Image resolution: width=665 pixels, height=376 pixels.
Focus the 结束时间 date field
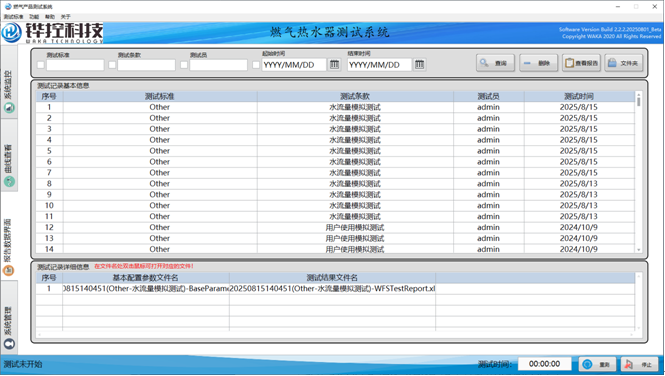[380, 65]
